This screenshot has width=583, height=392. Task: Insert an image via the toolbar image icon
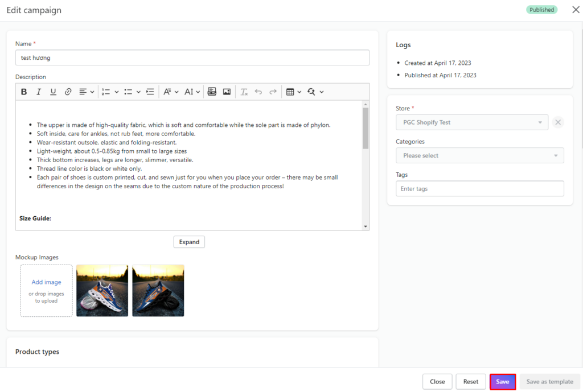pos(227,92)
